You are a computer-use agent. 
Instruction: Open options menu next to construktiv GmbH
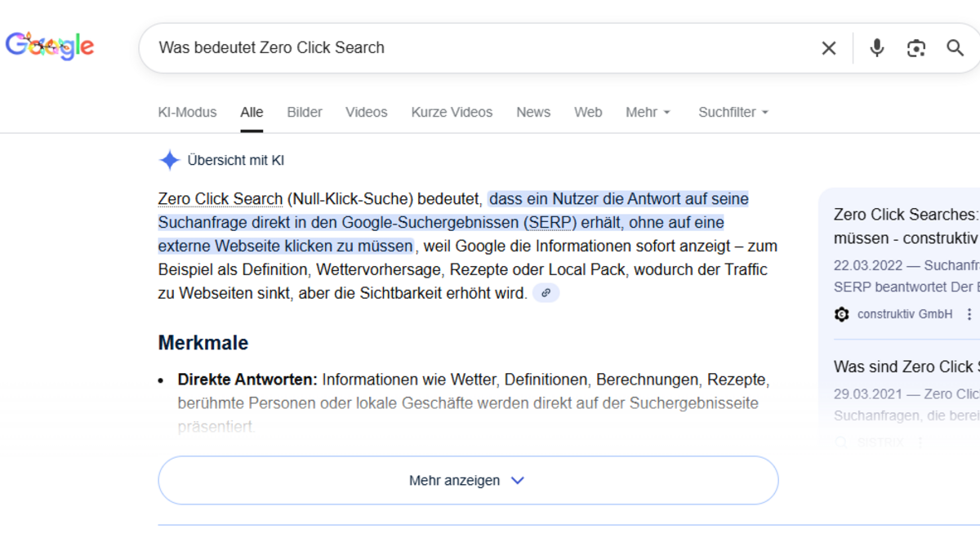[969, 314]
